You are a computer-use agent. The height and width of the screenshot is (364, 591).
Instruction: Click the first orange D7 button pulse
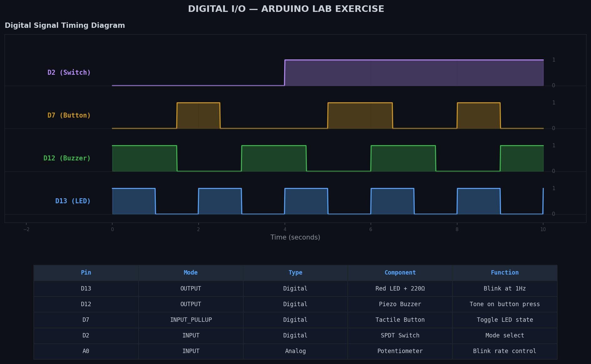click(198, 115)
